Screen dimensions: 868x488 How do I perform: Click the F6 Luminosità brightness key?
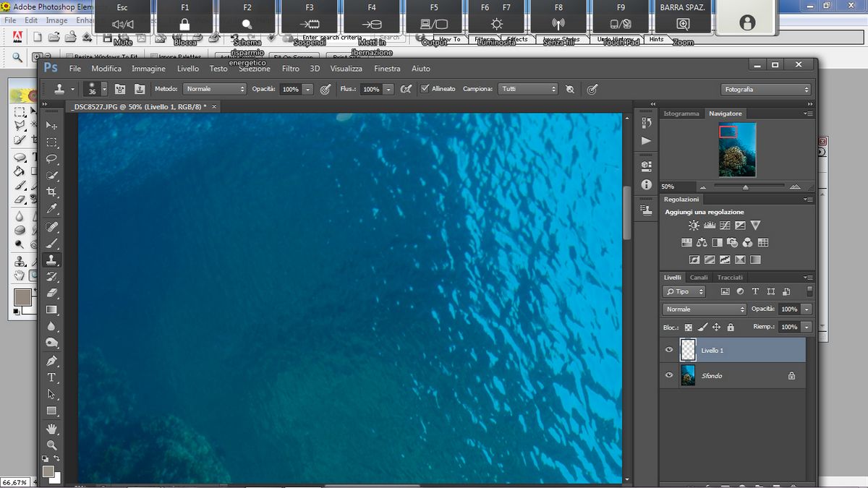(x=496, y=17)
